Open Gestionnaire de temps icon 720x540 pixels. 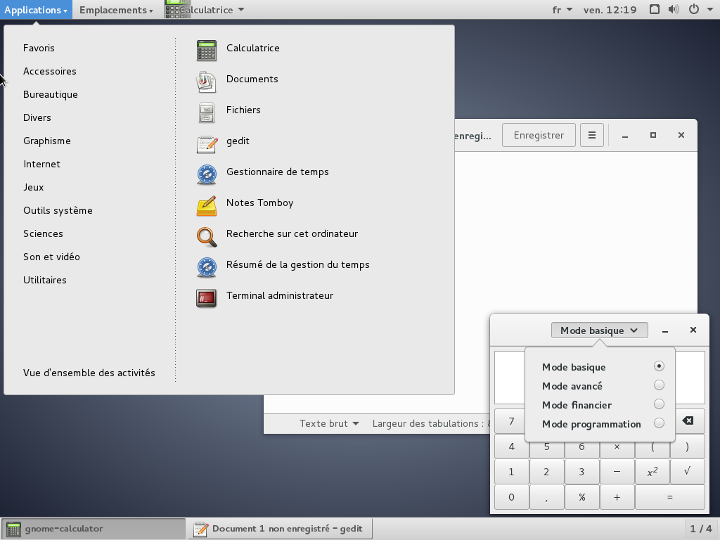coord(207,173)
